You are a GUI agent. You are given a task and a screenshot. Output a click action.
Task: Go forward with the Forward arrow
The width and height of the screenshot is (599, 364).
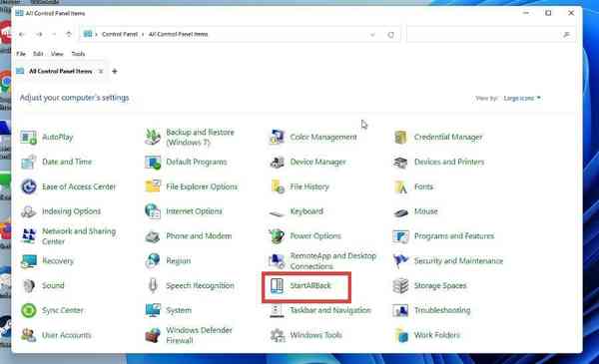click(39, 34)
